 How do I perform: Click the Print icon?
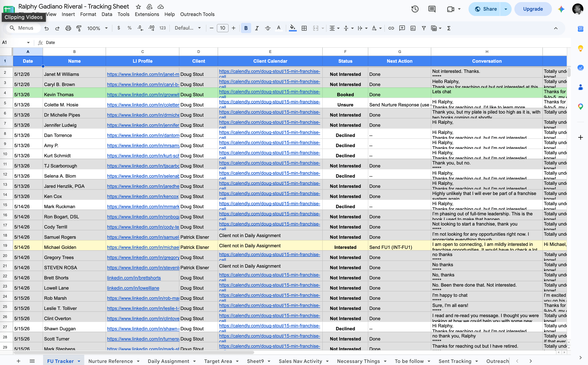tap(68, 28)
